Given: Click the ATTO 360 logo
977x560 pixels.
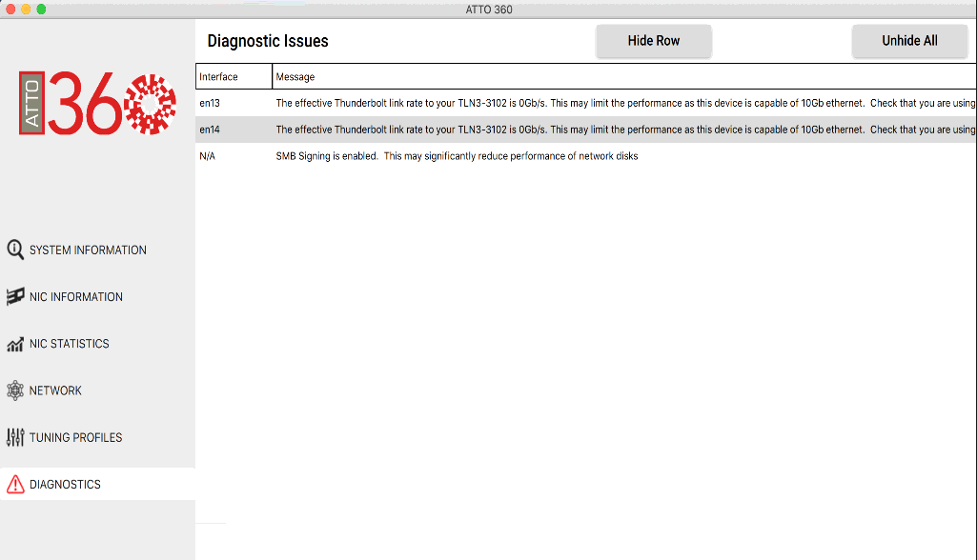Looking at the screenshot, I should coord(97,103).
